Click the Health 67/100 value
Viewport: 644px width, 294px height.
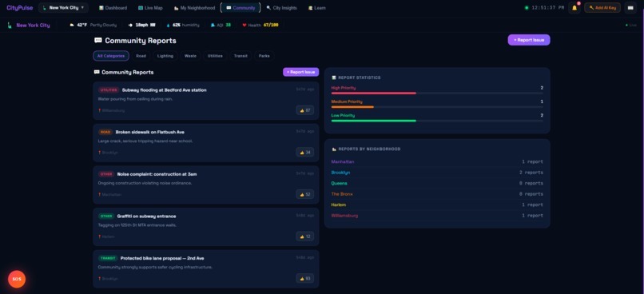click(x=271, y=25)
